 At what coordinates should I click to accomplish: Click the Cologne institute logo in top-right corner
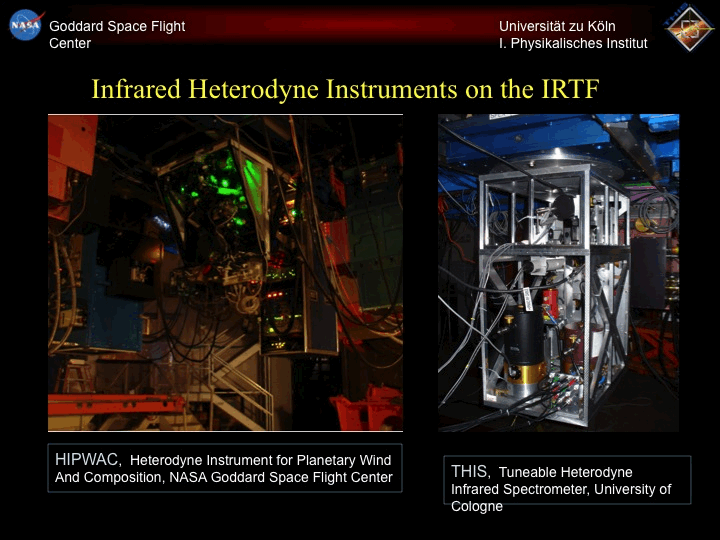pyautogui.click(x=689, y=28)
